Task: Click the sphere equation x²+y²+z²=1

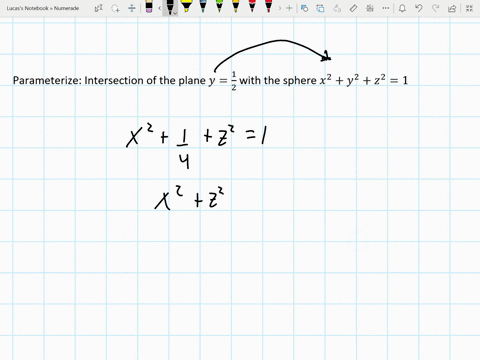Action: 364,80
